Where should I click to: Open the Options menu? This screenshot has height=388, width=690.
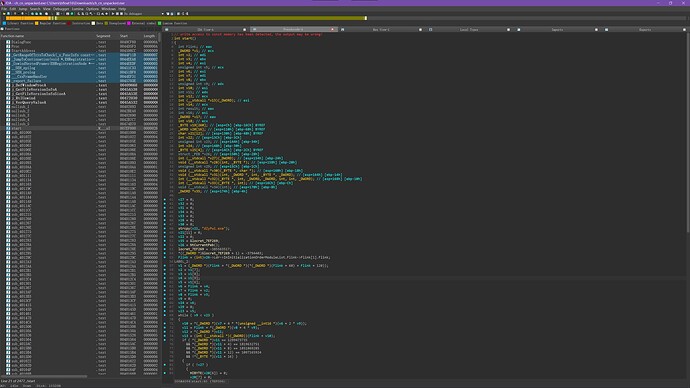92,9
